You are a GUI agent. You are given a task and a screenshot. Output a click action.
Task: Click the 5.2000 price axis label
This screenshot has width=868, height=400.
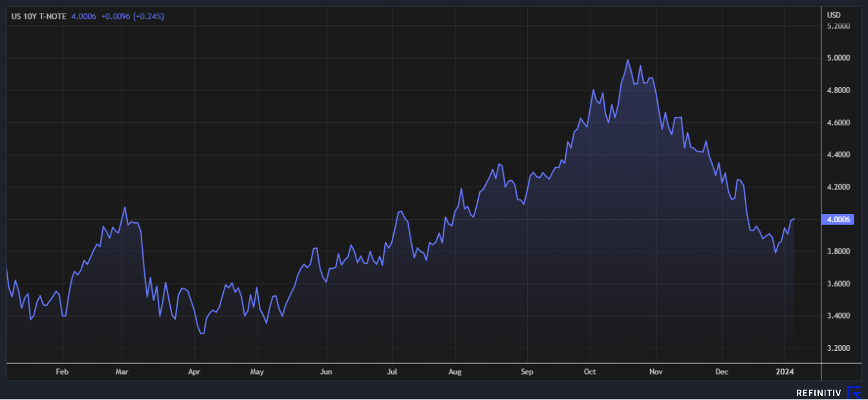pos(838,26)
